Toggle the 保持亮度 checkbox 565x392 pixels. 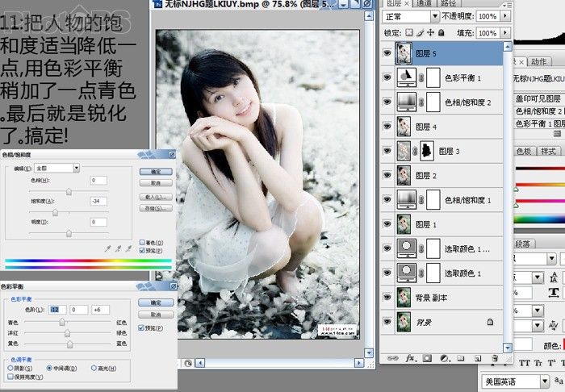click(x=10, y=377)
